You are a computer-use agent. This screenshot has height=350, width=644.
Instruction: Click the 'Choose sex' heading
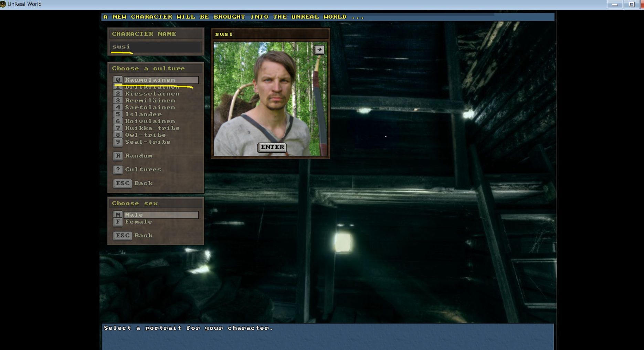click(135, 204)
